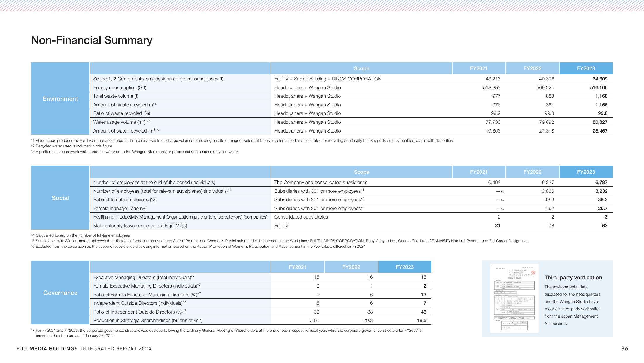Click the water usage value 80,827
Image resolution: width=644 pixels, height=363 pixels.
pos(600,122)
